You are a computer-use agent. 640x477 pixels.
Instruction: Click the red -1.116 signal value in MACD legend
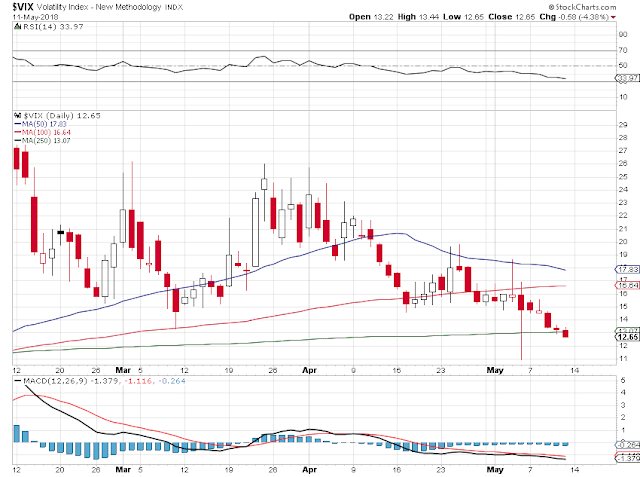139,381
